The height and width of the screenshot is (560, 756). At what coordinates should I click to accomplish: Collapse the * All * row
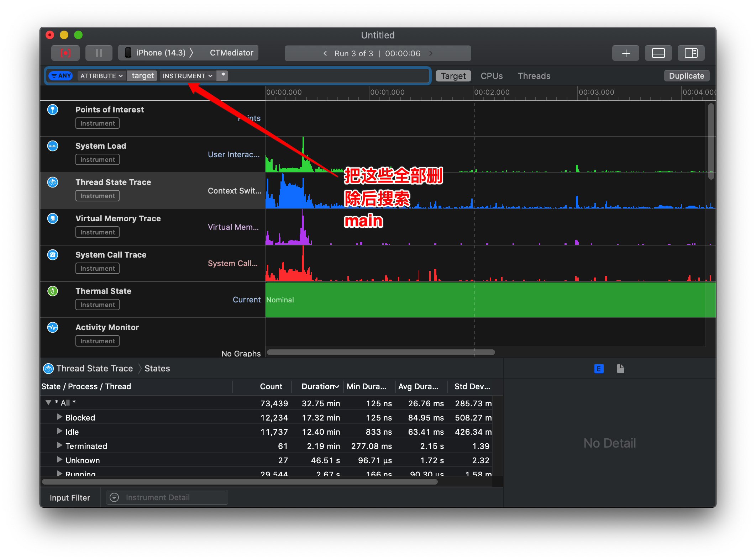48,403
